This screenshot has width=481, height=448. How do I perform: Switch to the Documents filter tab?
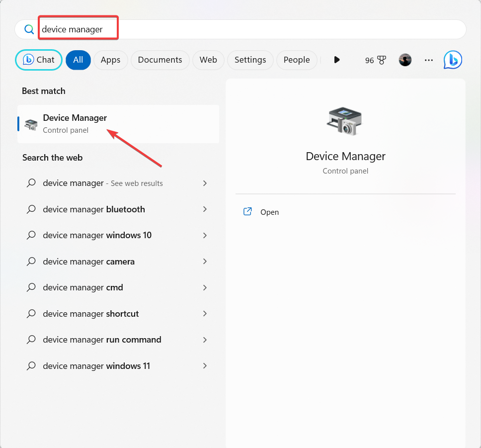(x=160, y=60)
